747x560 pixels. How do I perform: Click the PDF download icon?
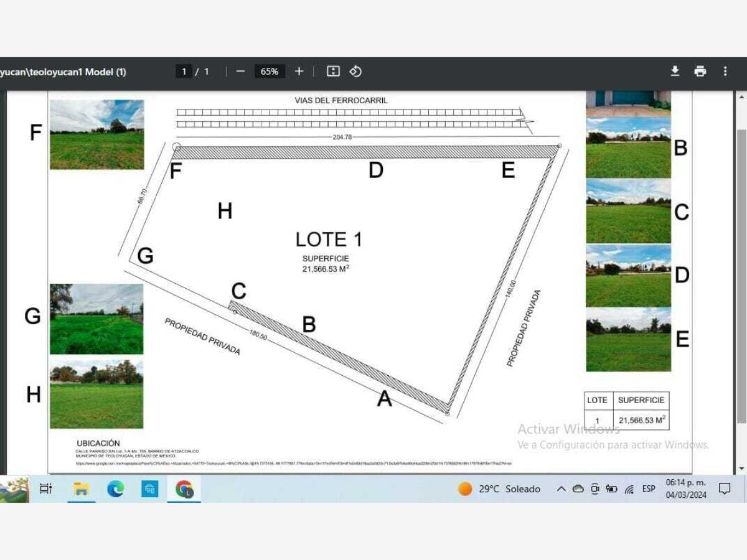(x=675, y=72)
